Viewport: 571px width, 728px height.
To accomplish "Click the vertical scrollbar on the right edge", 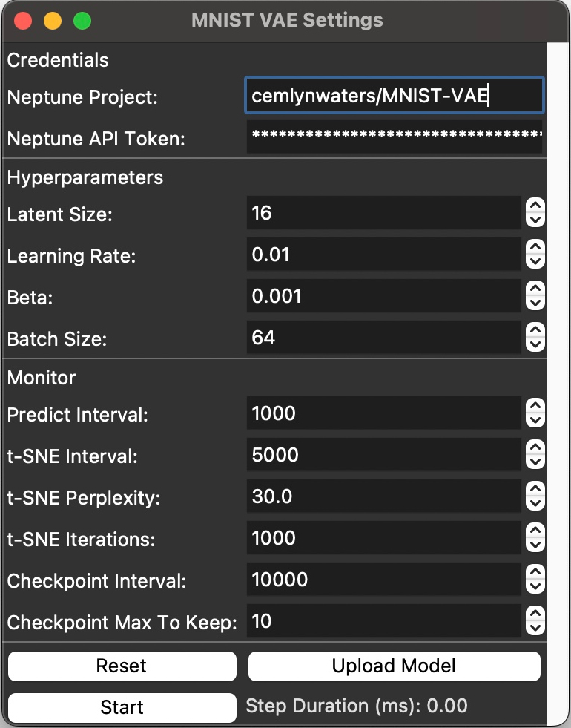I will (558, 383).
